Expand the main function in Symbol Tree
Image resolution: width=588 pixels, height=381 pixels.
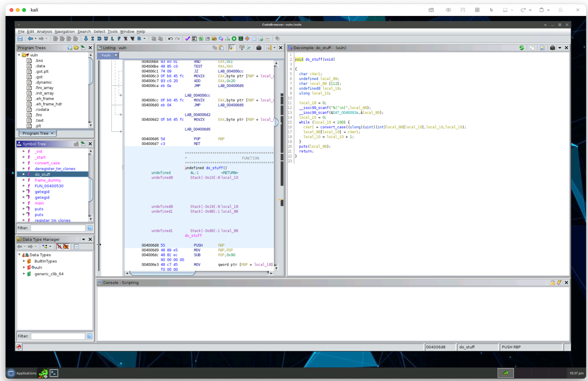pos(24,203)
